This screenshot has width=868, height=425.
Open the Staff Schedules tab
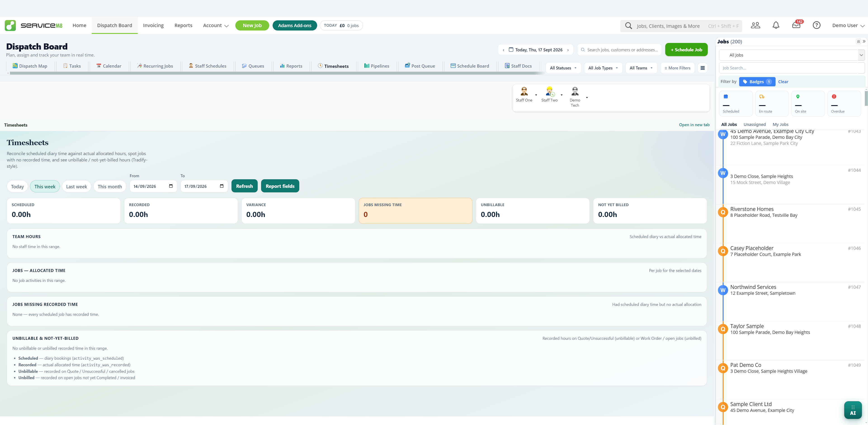pyautogui.click(x=207, y=66)
